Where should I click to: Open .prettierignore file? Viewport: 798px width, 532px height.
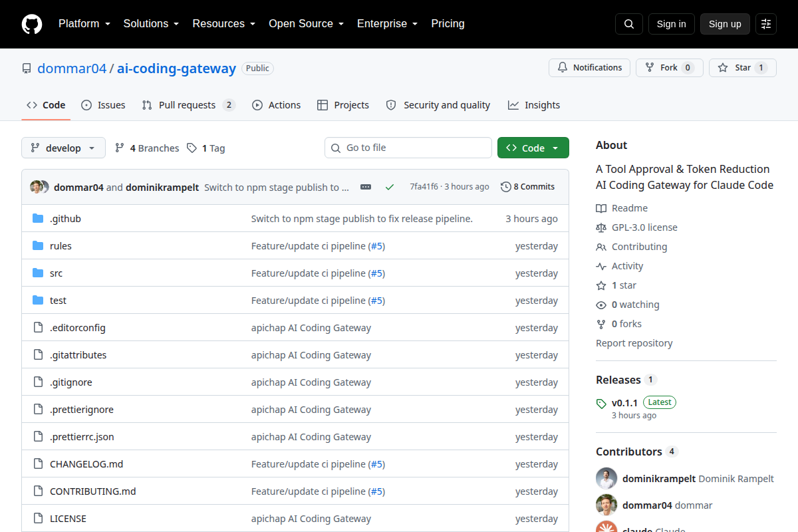click(x=82, y=410)
